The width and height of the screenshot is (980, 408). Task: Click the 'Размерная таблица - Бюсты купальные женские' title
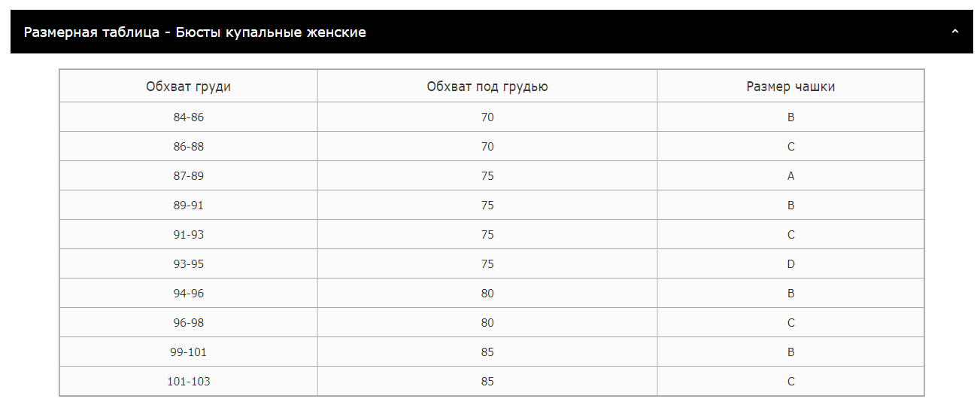(195, 32)
